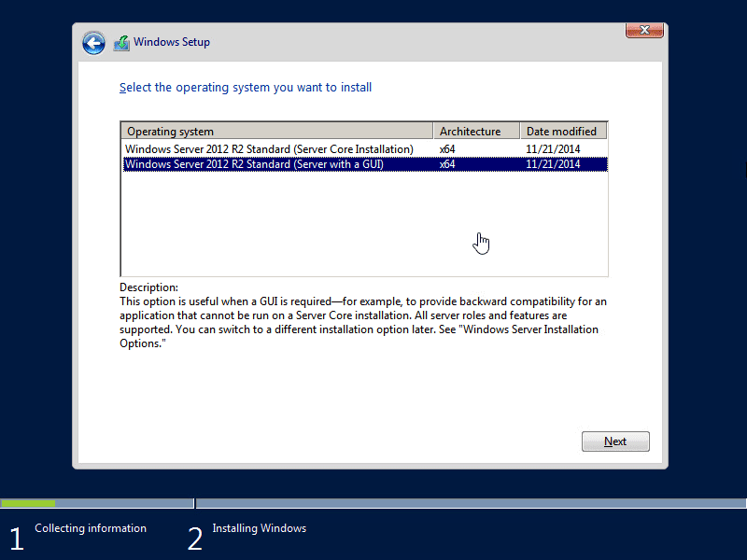Viewport: 747px width, 560px height.
Task: Click the Windows Setup logo icon
Action: click(121, 42)
